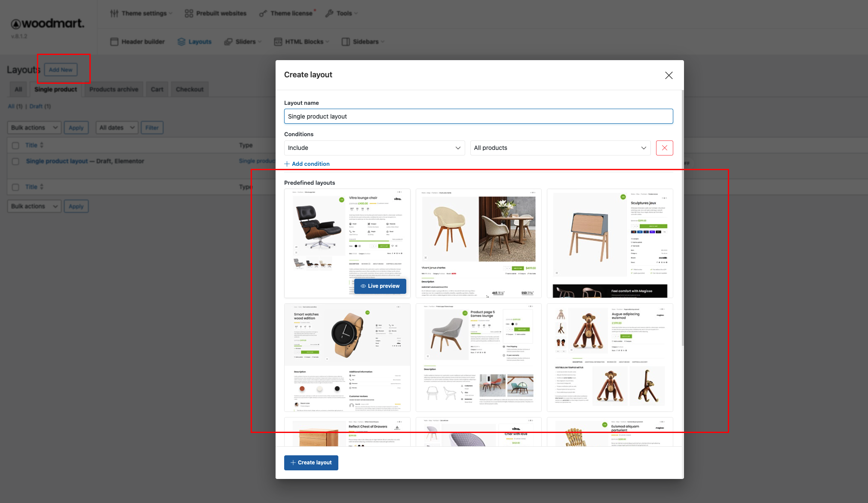This screenshot has height=503, width=868.
Task: Click the top Apply button
Action: [76, 128]
